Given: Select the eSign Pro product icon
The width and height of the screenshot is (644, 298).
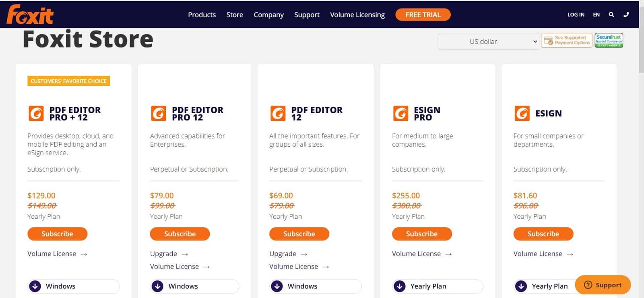Looking at the screenshot, I should (x=400, y=113).
